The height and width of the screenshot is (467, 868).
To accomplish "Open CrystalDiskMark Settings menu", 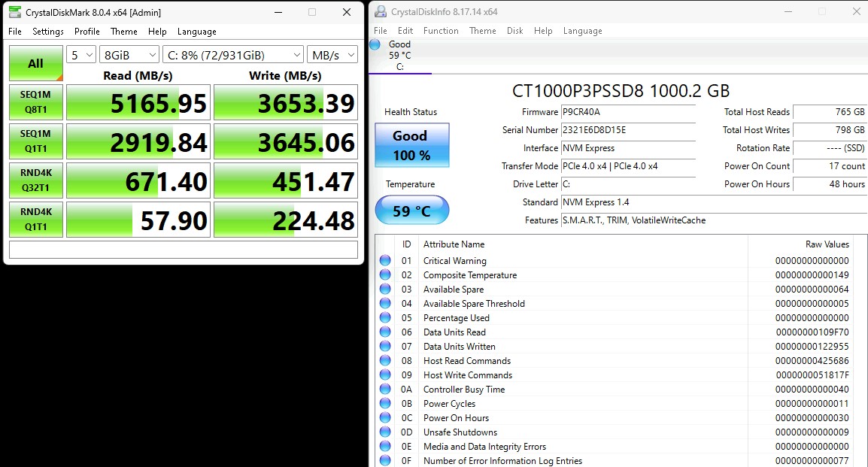I will 48,32.
